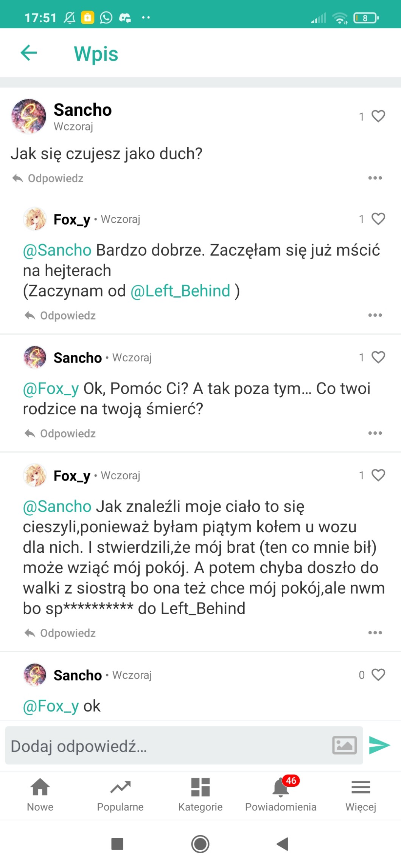Tap the Android recent apps square
401x868 pixels.
pos(117,844)
